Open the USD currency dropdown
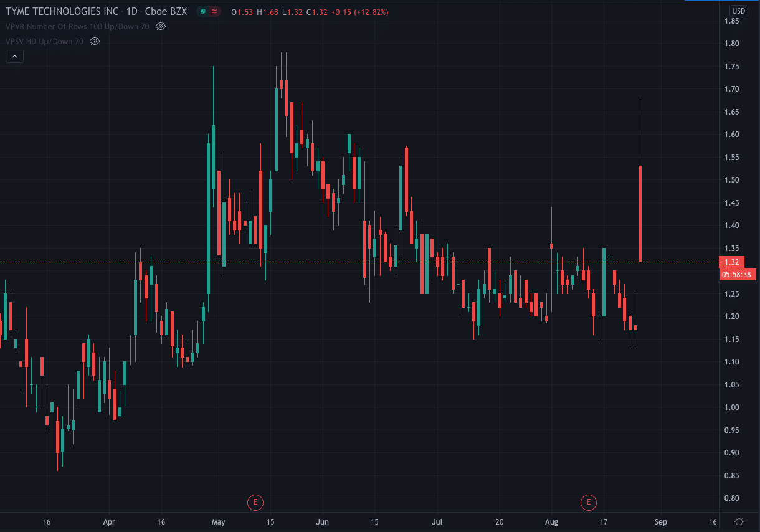 click(x=738, y=11)
